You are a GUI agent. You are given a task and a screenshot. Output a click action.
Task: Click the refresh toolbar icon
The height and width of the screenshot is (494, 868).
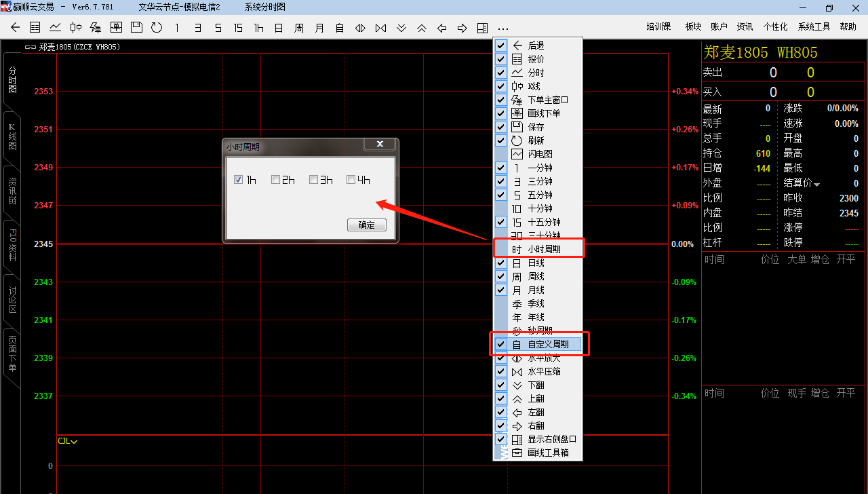[157, 28]
